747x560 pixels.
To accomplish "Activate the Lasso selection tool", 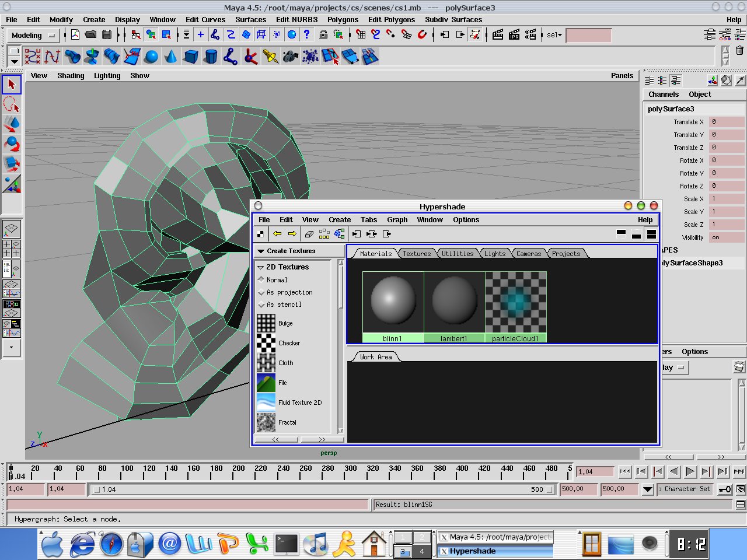I will (12, 104).
